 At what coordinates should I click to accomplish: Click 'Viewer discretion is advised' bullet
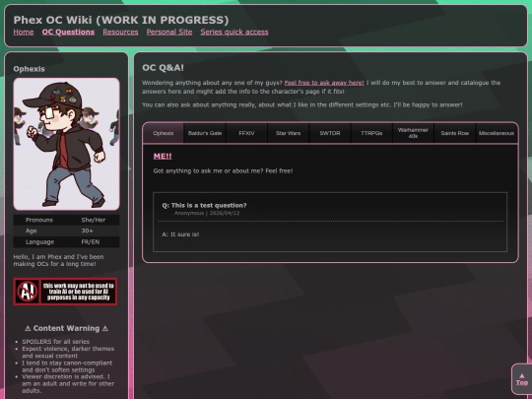click(x=68, y=384)
